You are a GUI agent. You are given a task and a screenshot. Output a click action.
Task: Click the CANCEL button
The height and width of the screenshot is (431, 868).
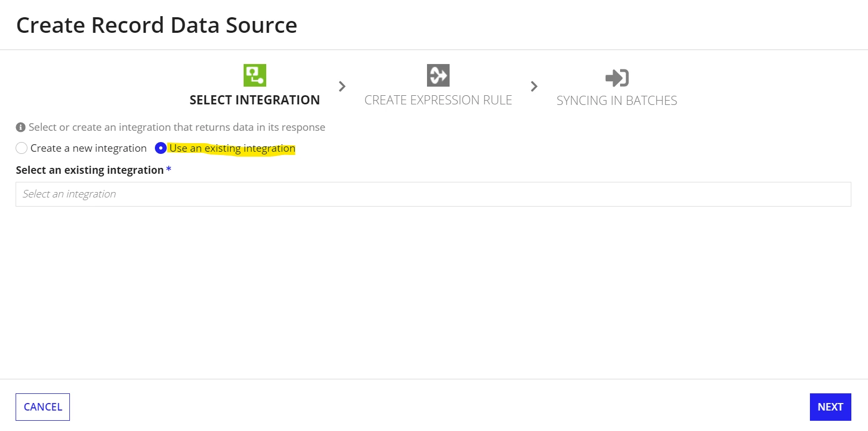point(43,407)
